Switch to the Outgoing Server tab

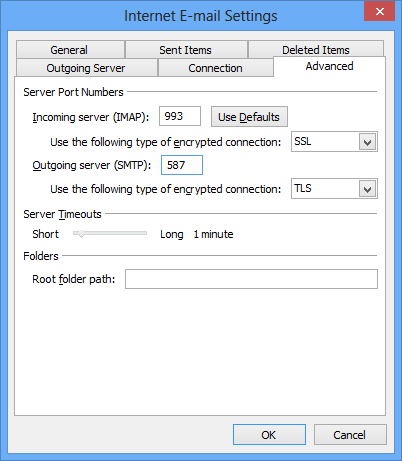click(86, 68)
